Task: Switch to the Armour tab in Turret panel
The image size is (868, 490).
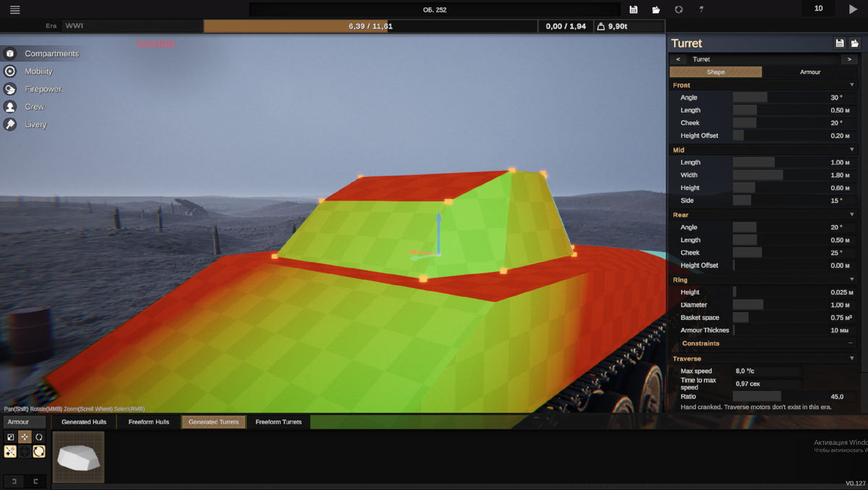Action: [x=810, y=72]
